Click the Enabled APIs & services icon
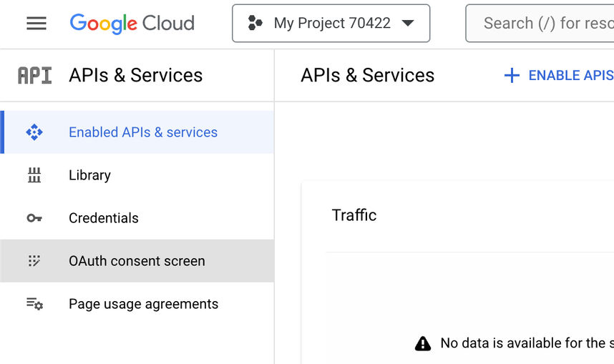 (x=34, y=132)
